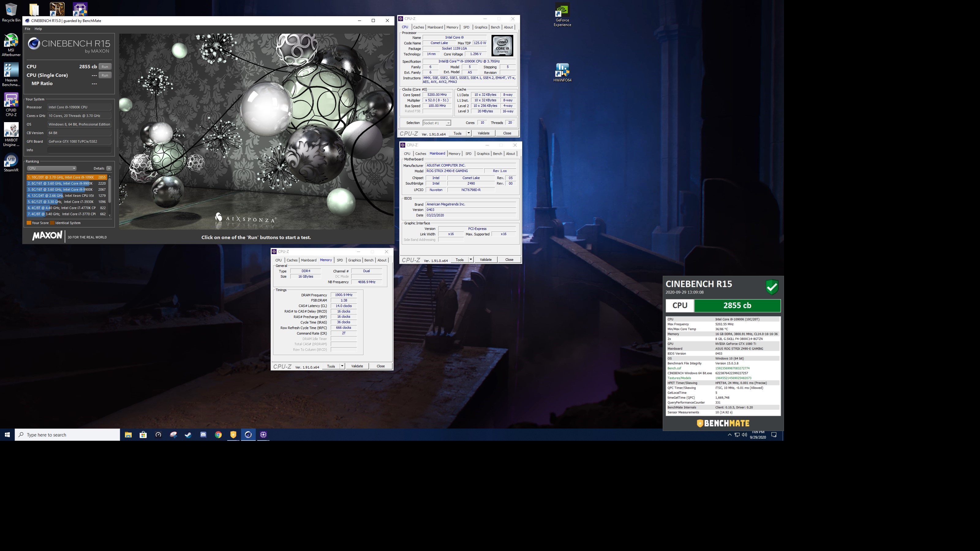Launch HWiNFO64 desktop shortcut
Image resolution: width=980 pixels, height=551 pixels.
pyautogui.click(x=562, y=73)
